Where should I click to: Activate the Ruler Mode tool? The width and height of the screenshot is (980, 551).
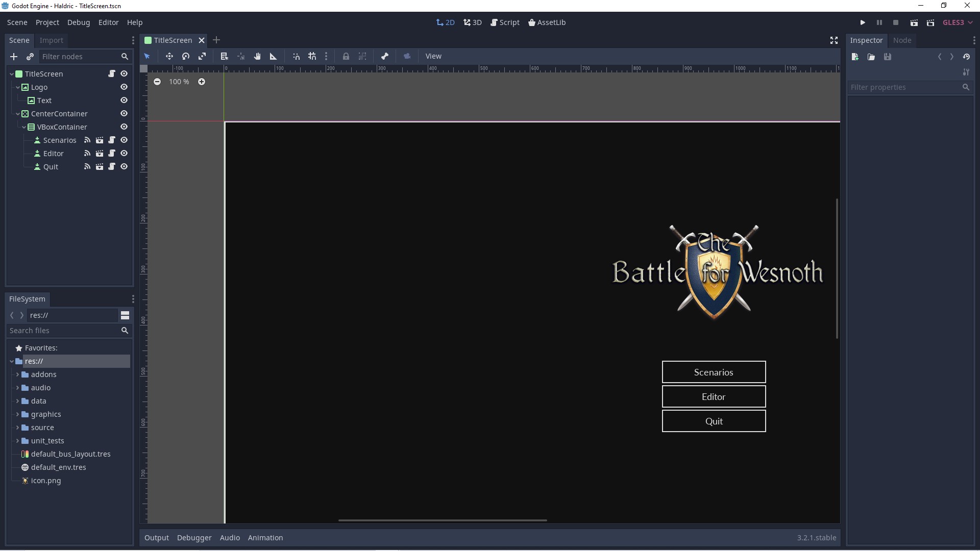click(x=273, y=56)
